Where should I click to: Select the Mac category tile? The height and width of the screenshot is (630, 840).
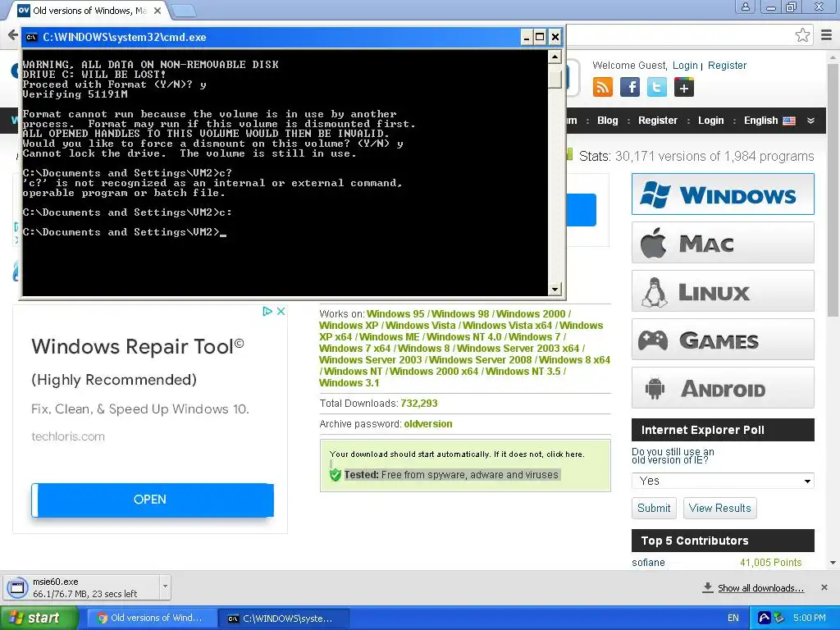pyautogui.click(x=723, y=243)
